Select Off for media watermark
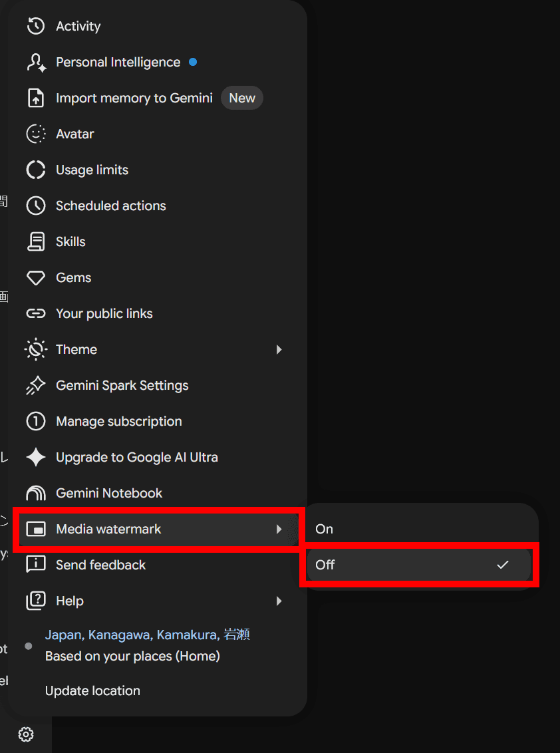The image size is (560, 753). click(x=419, y=565)
